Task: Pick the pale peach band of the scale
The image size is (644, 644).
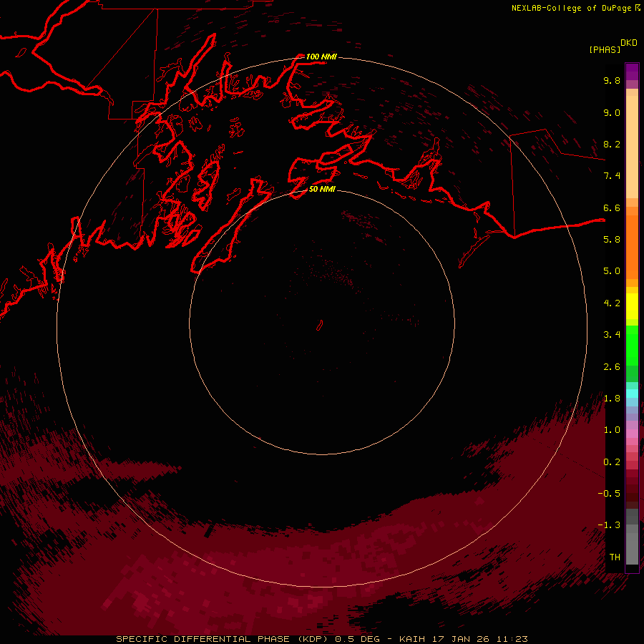Action: tap(632, 148)
